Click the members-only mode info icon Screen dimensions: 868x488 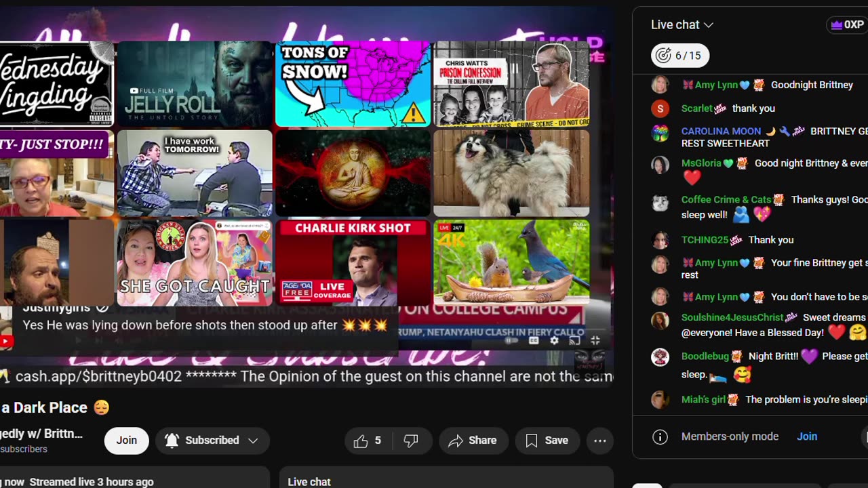click(x=660, y=436)
